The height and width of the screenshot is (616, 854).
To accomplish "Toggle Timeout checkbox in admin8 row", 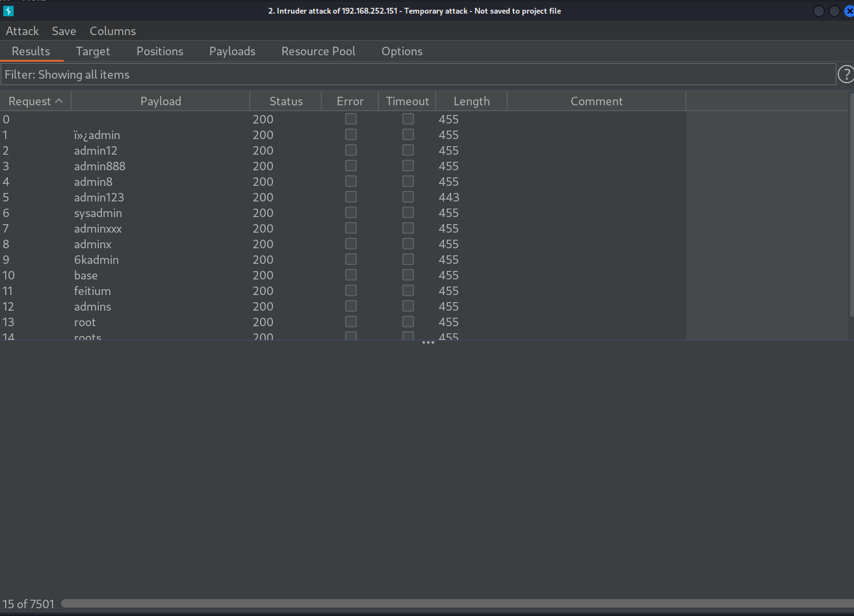I will tap(408, 181).
